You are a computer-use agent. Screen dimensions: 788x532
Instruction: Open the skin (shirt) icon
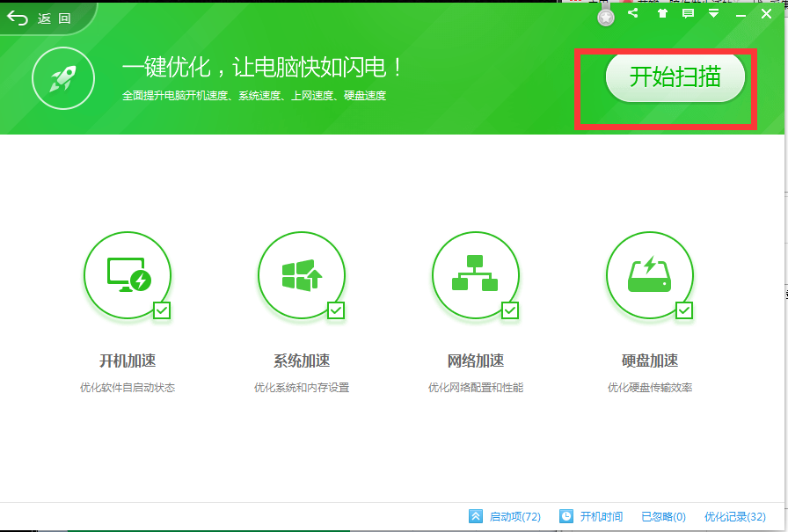click(662, 13)
